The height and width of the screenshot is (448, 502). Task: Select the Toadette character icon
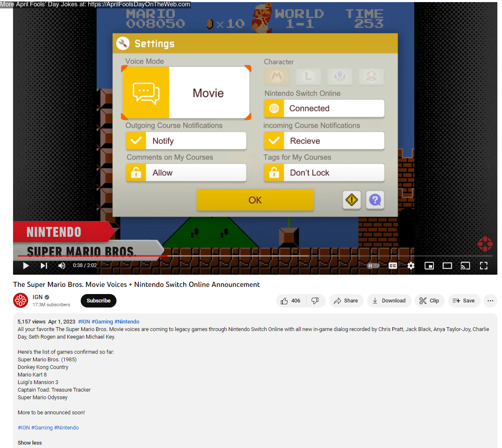[371, 76]
